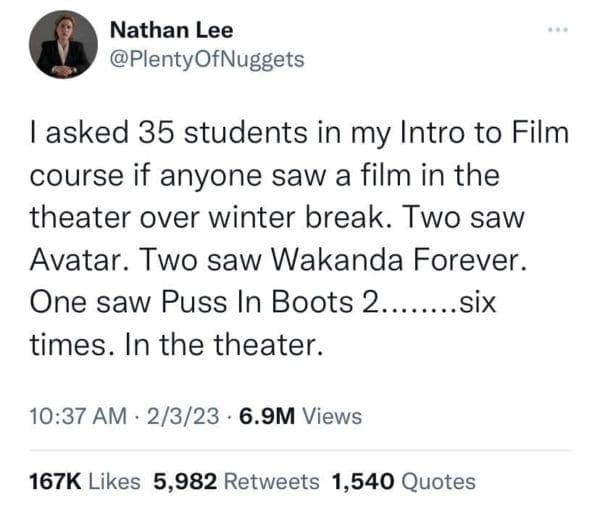Open Nathan Lee's circular profile photo
The height and width of the screenshot is (508, 600).
[x=63, y=44]
